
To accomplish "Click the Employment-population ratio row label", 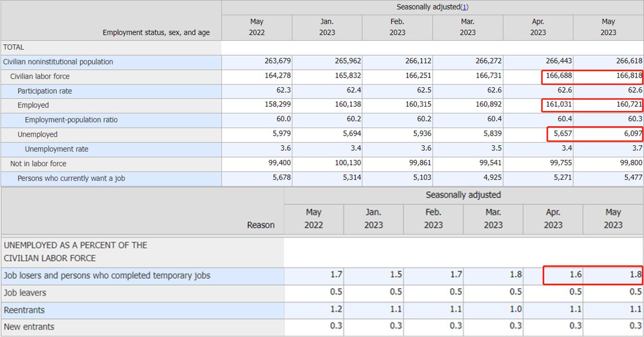I will coord(71,120).
